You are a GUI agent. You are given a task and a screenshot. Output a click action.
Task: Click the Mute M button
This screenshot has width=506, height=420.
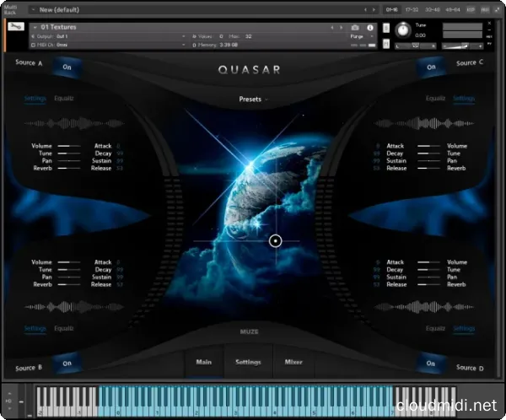point(386,43)
